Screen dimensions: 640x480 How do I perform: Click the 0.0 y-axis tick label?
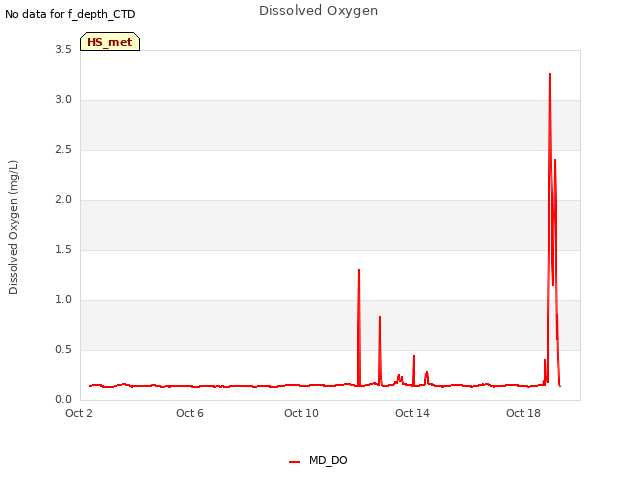click(63, 399)
